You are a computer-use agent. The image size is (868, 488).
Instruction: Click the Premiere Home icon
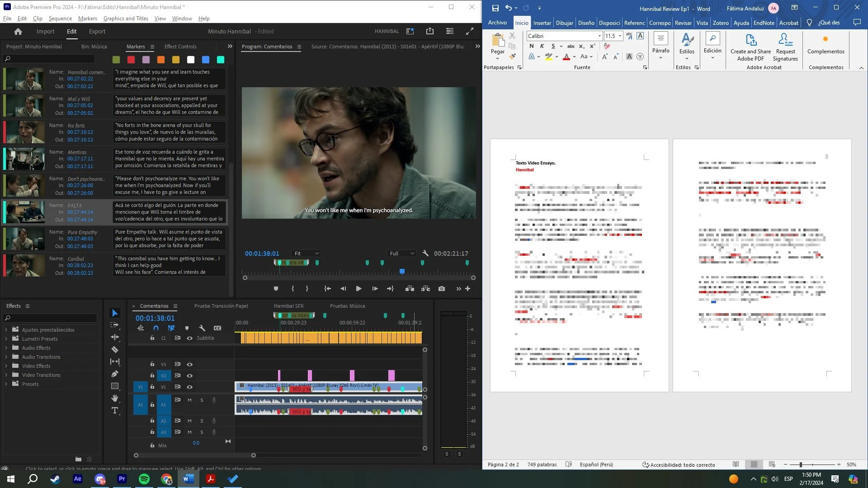pos(18,31)
